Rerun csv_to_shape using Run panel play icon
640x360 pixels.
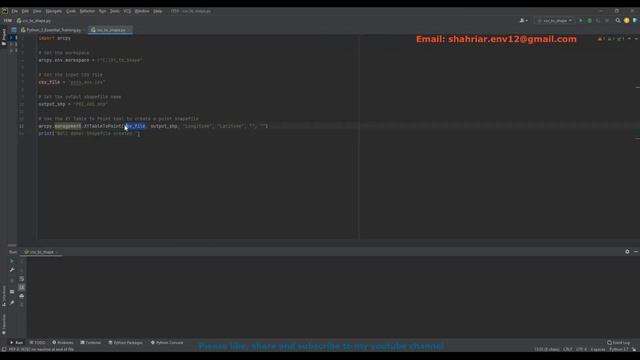coord(12,261)
